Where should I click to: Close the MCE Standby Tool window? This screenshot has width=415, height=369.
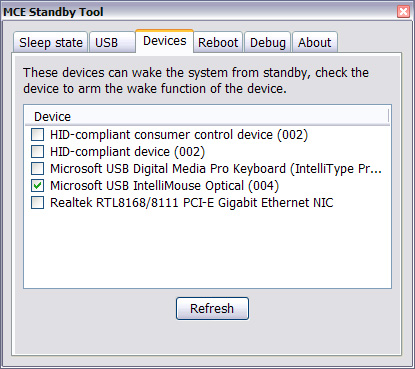tap(403, 12)
